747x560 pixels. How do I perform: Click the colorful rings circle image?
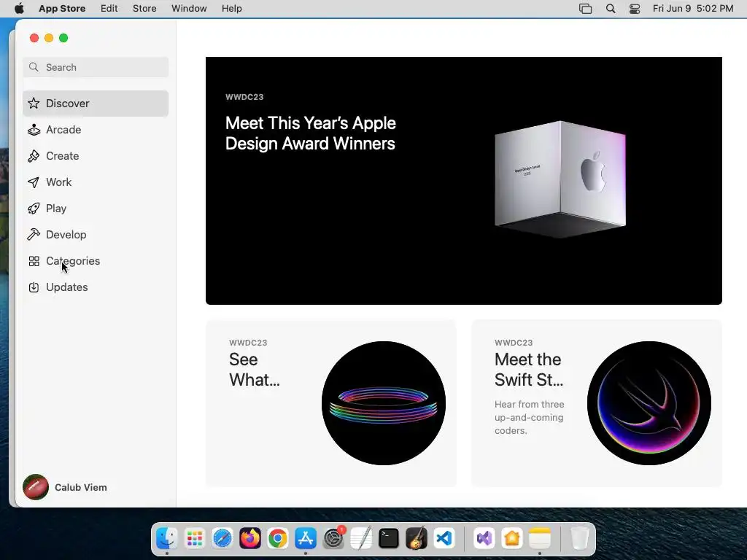click(384, 402)
